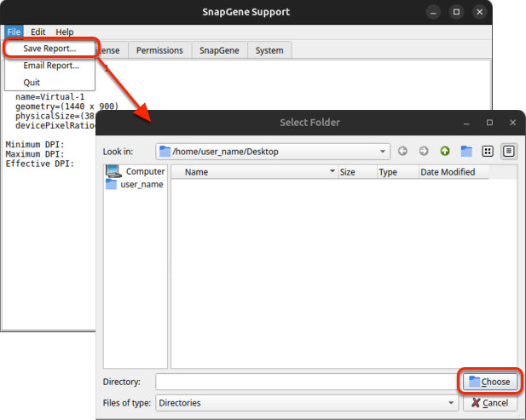Open the File menu in SnapGene Support

point(14,32)
